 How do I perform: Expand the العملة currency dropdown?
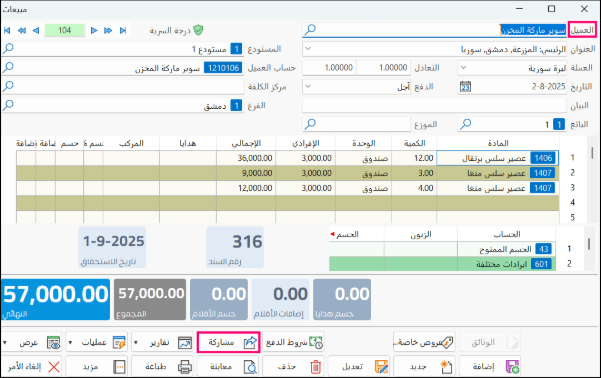(x=463, y=67)
